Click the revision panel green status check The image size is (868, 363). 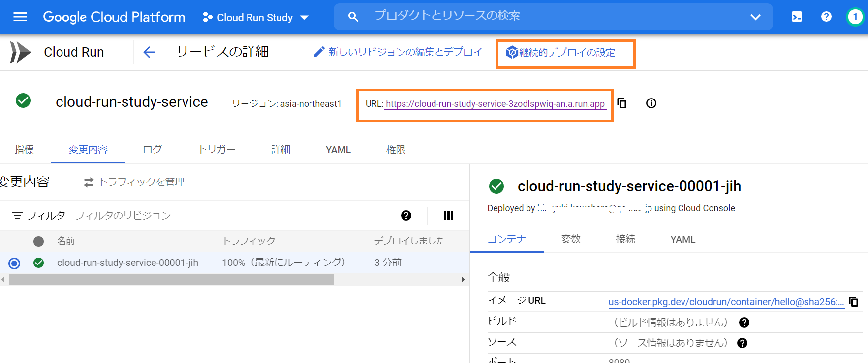(x=496, y=186)
